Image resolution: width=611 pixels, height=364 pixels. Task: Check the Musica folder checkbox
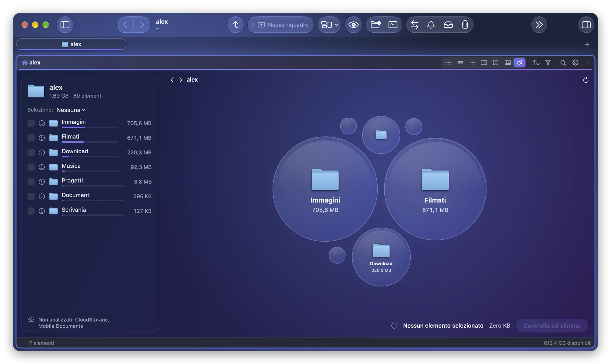pyautogui.click(x=31, y=167)
